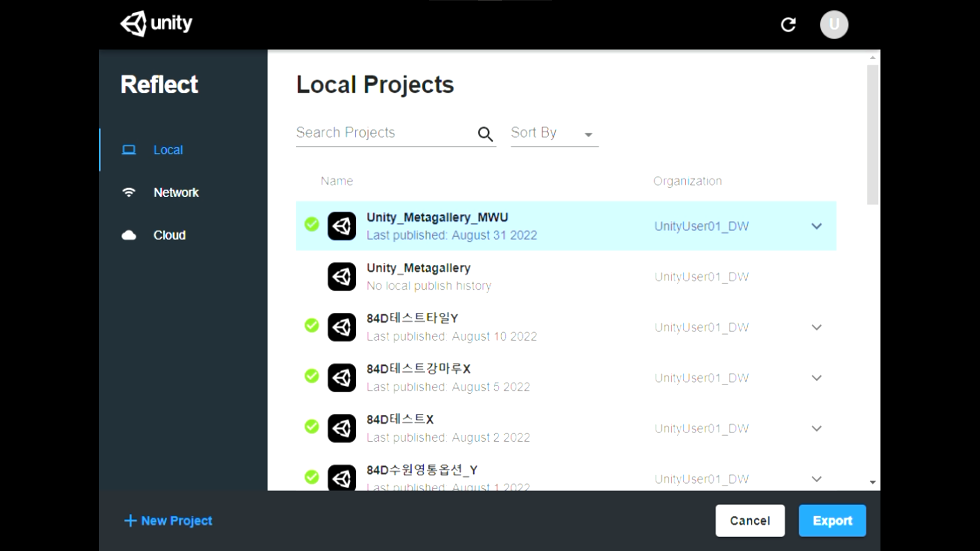Click Unity icon of 84D수원영통옵션_Y project

341,478
